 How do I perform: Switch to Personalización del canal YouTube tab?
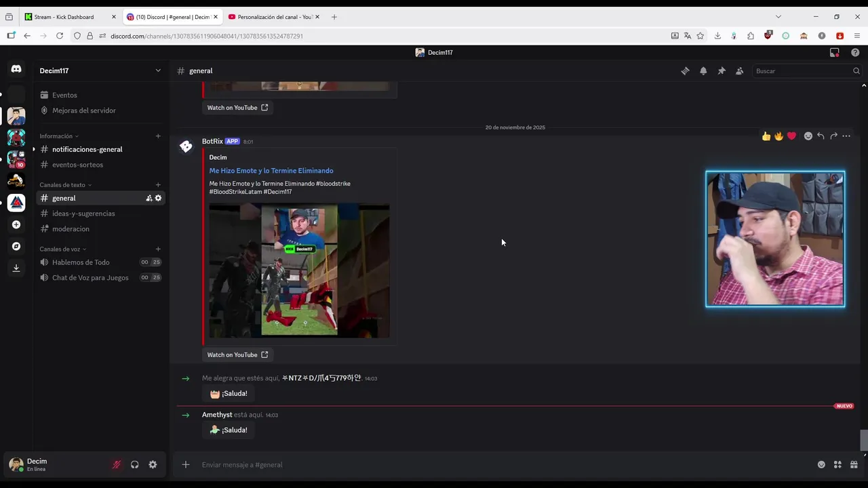pyautogui.click(x=275, y=17)
